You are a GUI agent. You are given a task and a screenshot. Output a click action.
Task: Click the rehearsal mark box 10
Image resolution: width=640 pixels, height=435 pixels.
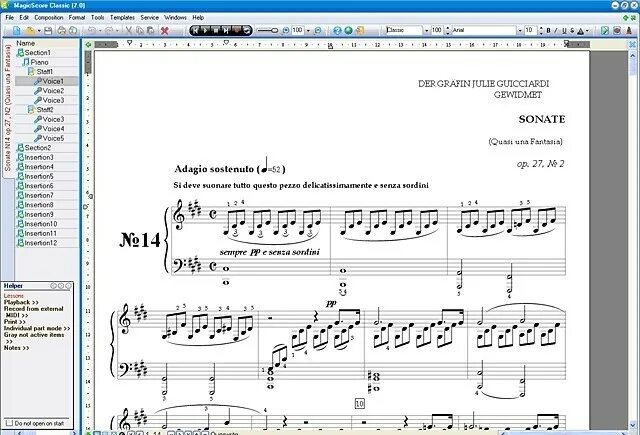tap(359, 404)
